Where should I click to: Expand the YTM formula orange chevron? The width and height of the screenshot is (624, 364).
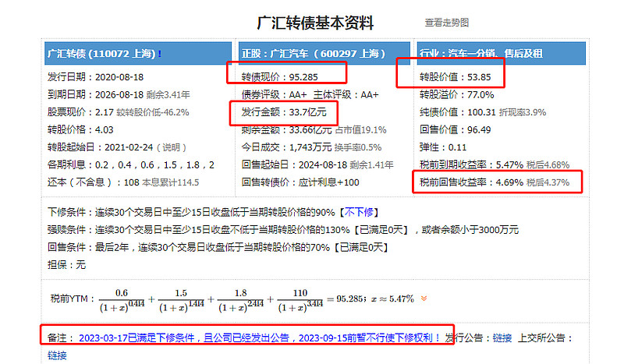[424, 299]
